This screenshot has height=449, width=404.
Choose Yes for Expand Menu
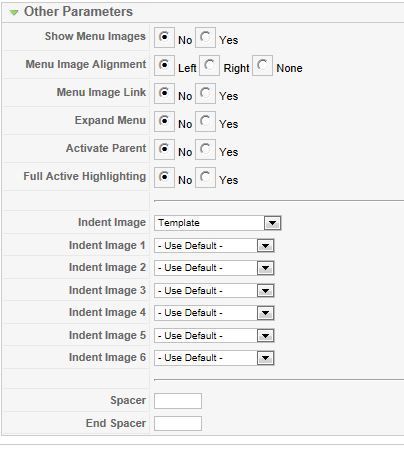[x=205, y=121]
